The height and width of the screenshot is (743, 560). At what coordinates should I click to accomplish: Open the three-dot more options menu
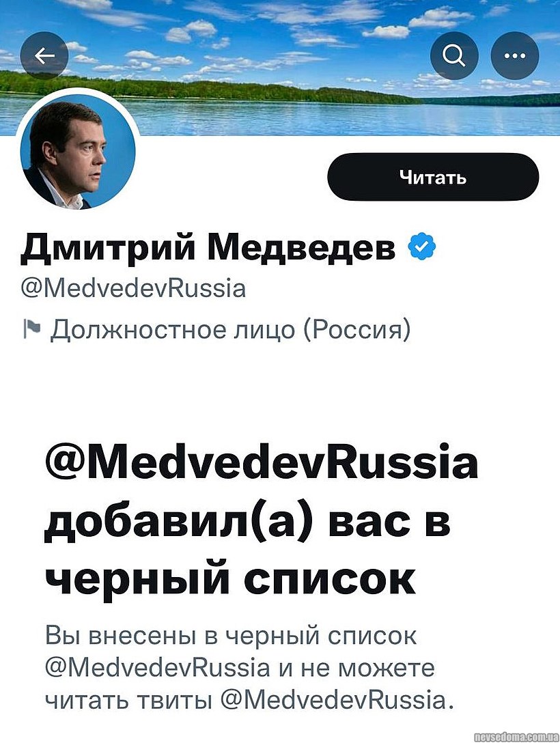[514, 56]
